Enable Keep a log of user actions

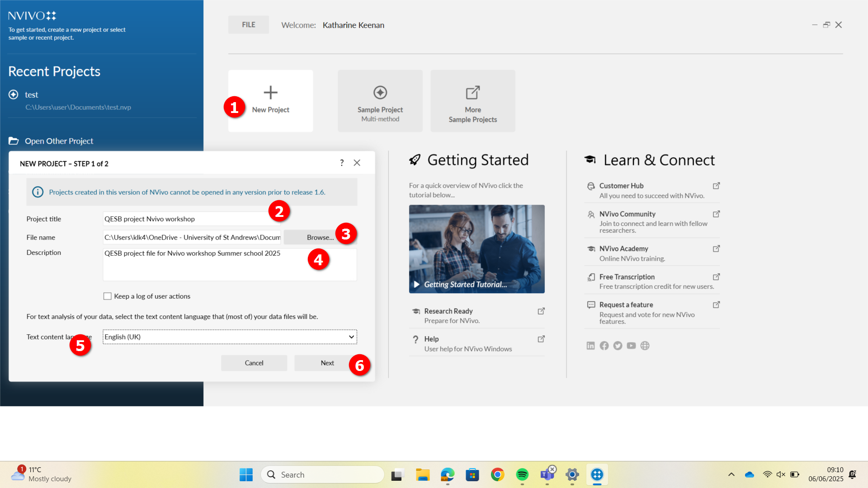tap(108, 296)
